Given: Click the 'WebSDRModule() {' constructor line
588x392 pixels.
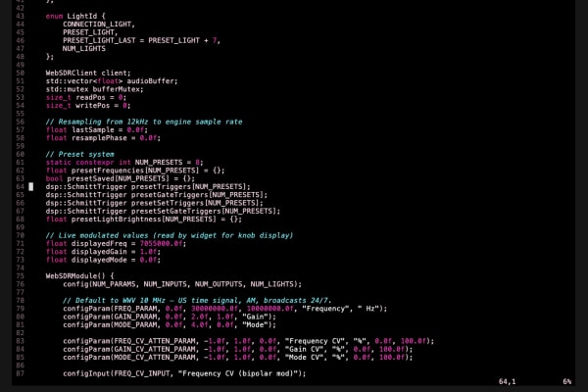Looking at the screenshot, I should (x=79, y=276).
